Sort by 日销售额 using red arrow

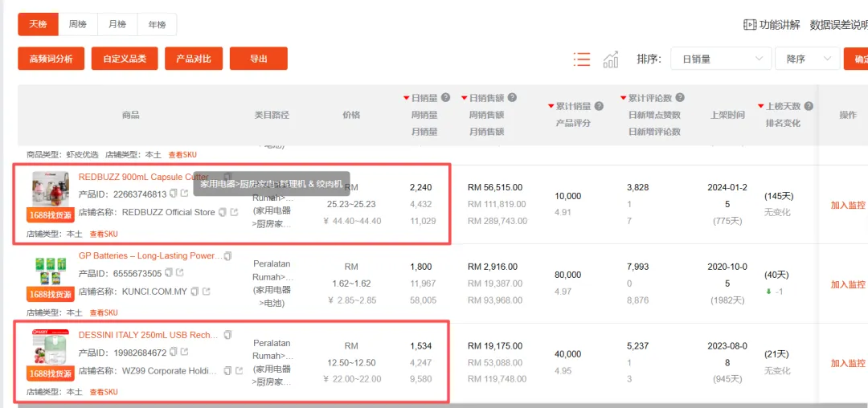(x=465, y=99)
